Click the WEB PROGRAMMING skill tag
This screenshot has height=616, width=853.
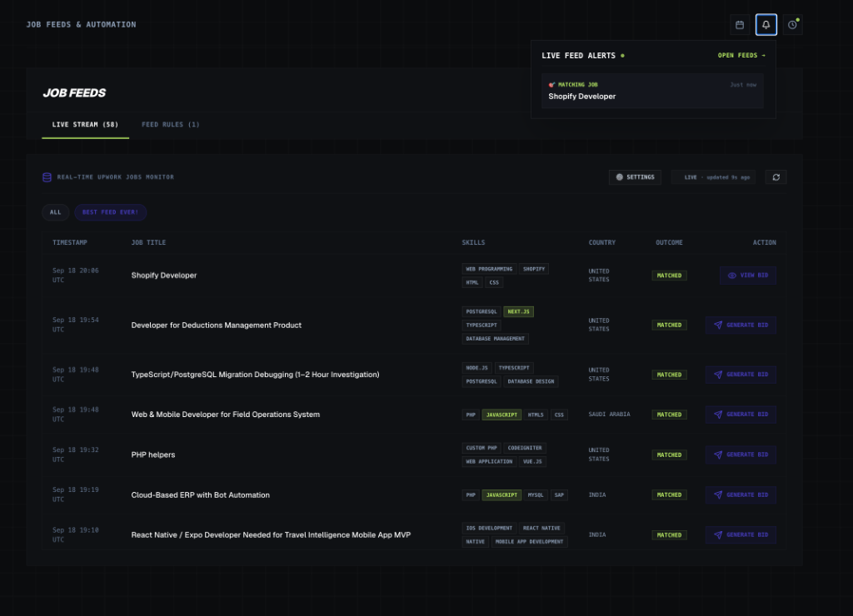click(x=489, y=269)
